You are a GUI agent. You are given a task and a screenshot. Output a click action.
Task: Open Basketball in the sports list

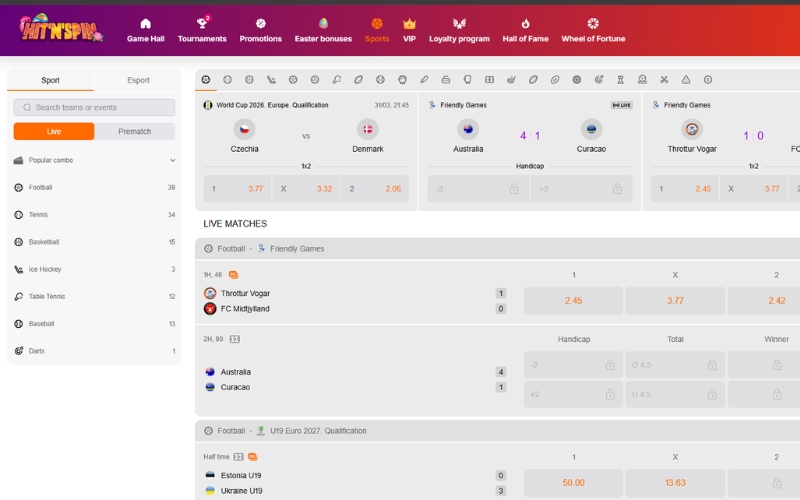tap(94, 242)
